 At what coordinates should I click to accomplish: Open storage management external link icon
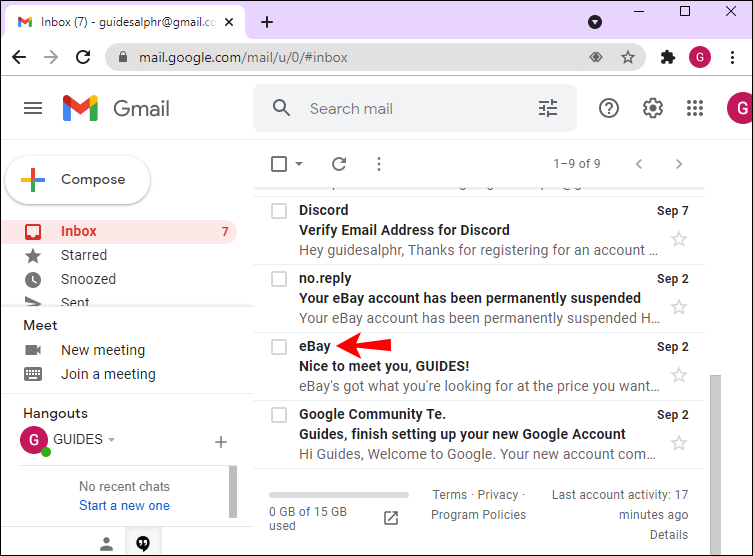coord(391,518)
